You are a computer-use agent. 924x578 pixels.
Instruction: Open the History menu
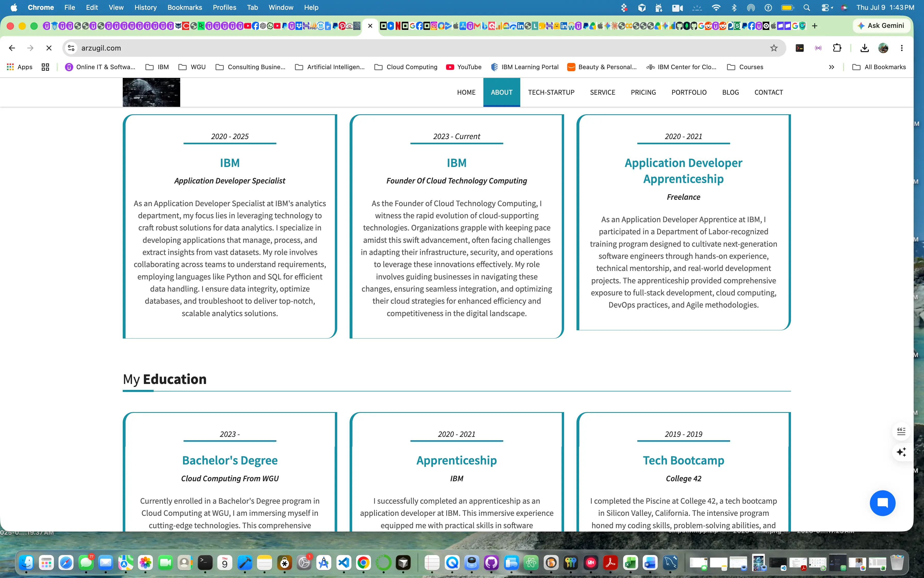pos(145,7)
